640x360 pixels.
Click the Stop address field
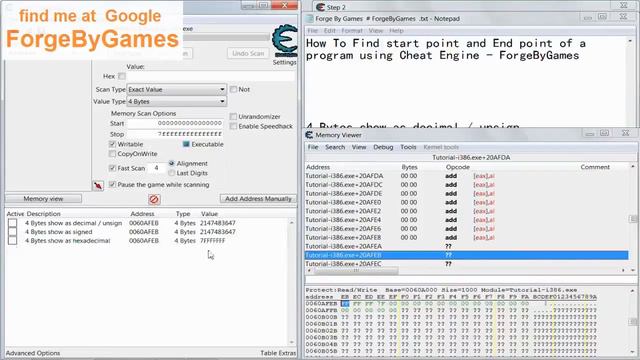point(175,134)
